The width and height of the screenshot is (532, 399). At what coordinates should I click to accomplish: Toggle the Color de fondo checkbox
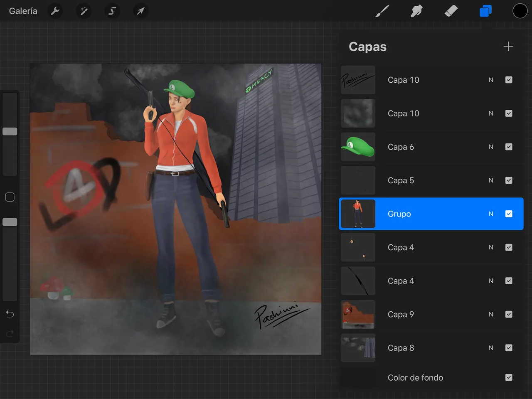click(509, 377)
